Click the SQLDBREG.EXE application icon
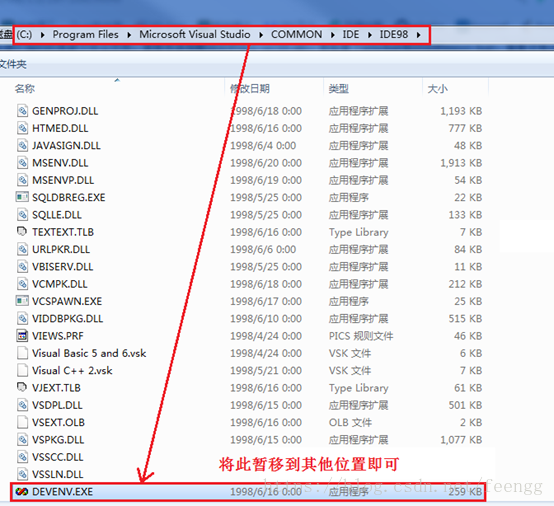554x506 pixels. pos(22,197)
